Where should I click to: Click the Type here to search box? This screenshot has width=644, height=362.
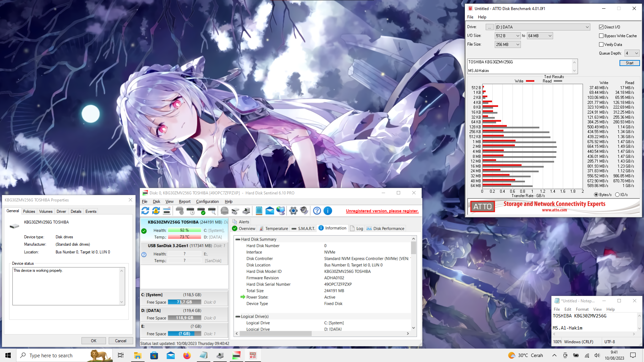pos(64,355)
